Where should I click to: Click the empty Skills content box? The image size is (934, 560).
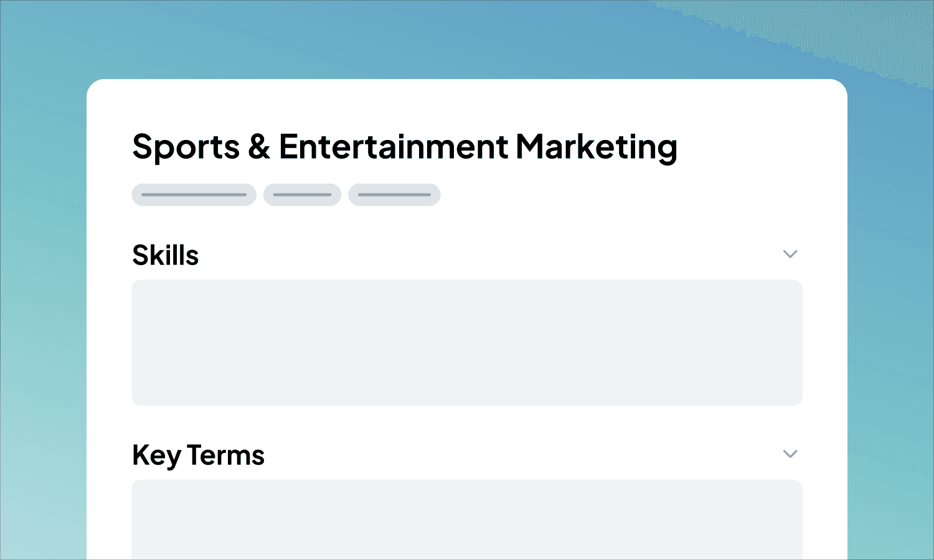(x=466, y=342)
